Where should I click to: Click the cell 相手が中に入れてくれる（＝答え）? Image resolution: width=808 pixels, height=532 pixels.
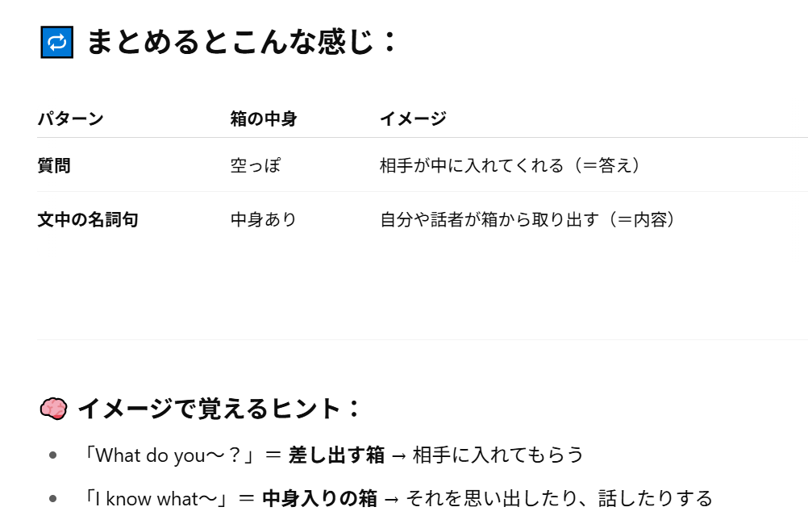pos(509,166)
